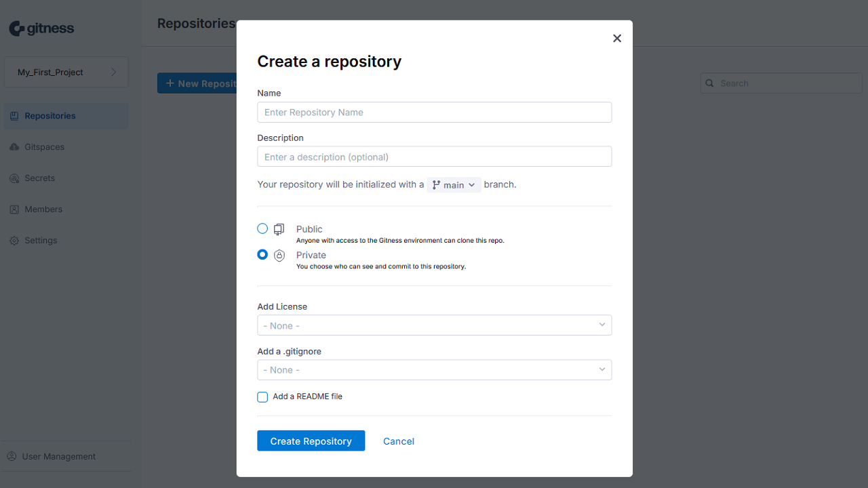
Task: Go to Gitspaces in the sidebar
Action: pyautogui.click(x=45, y=147)
